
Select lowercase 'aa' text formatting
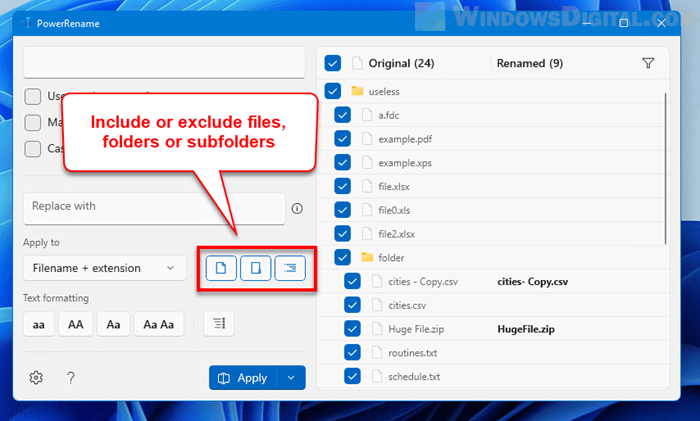coord(39,324)
